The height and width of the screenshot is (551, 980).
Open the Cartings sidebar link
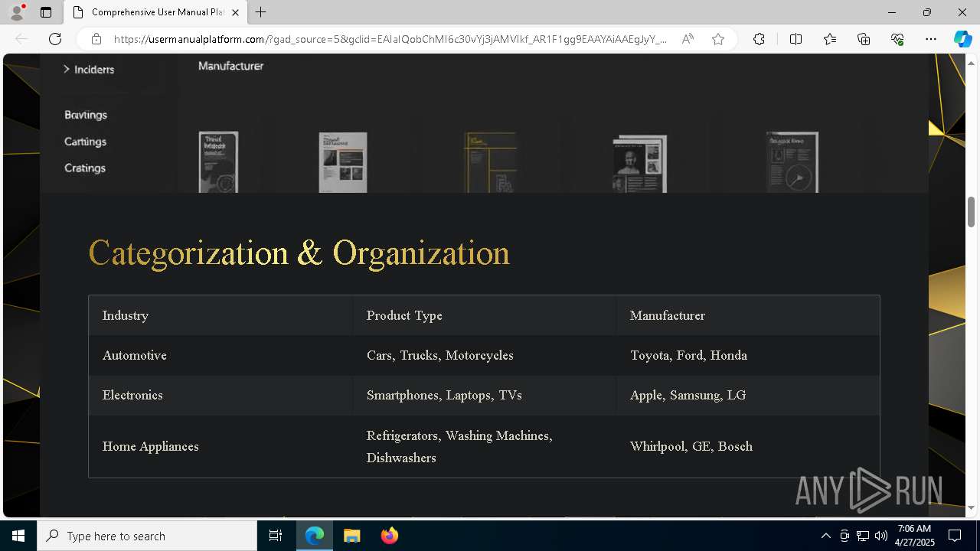pos(85,142)
